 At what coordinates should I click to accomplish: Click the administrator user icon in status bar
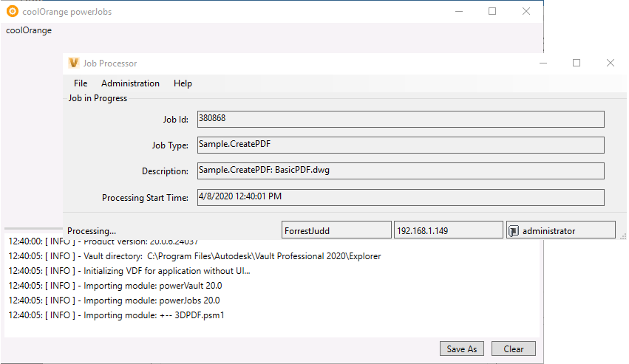click(513, 231)
